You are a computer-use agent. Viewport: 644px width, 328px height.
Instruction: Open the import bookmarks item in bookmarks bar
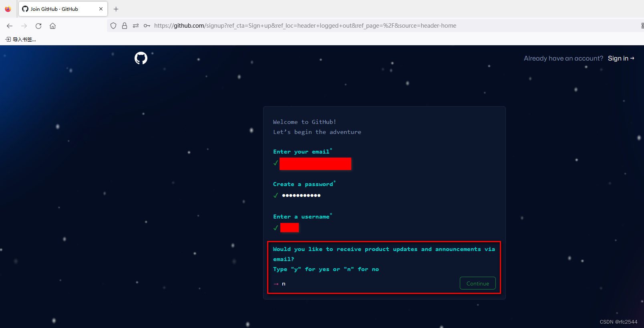click(21, 39)
